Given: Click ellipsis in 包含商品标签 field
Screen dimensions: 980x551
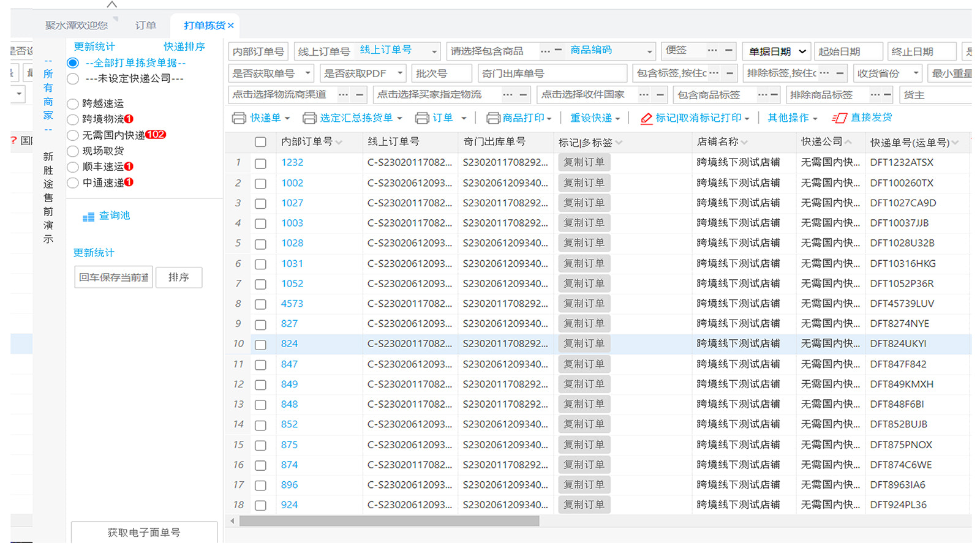Looking at the screenshot, I should (763, 95).
